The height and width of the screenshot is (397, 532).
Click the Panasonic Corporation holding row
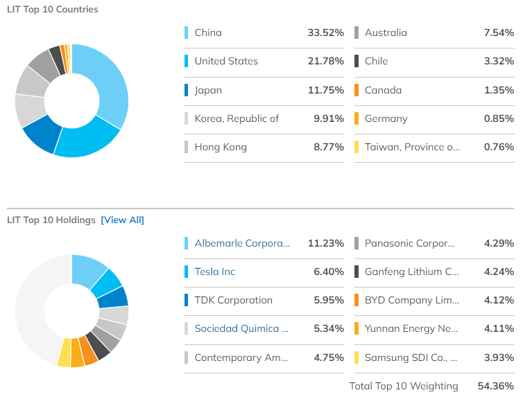(434, 243)
